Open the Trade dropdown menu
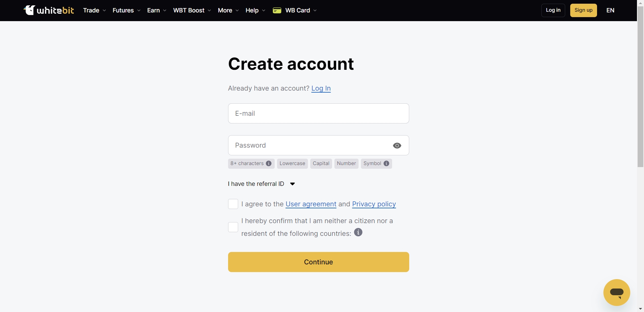The image size is (644, 312). [95, 10]
